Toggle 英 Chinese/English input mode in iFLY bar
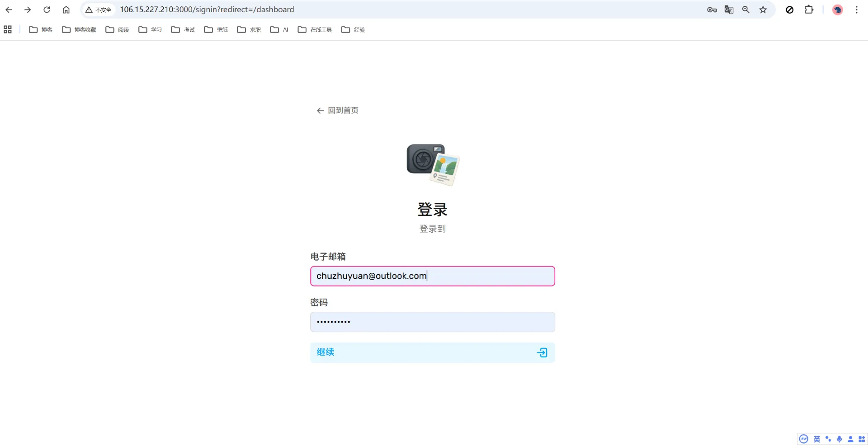868x445 pixels. [x=817, y=439]
